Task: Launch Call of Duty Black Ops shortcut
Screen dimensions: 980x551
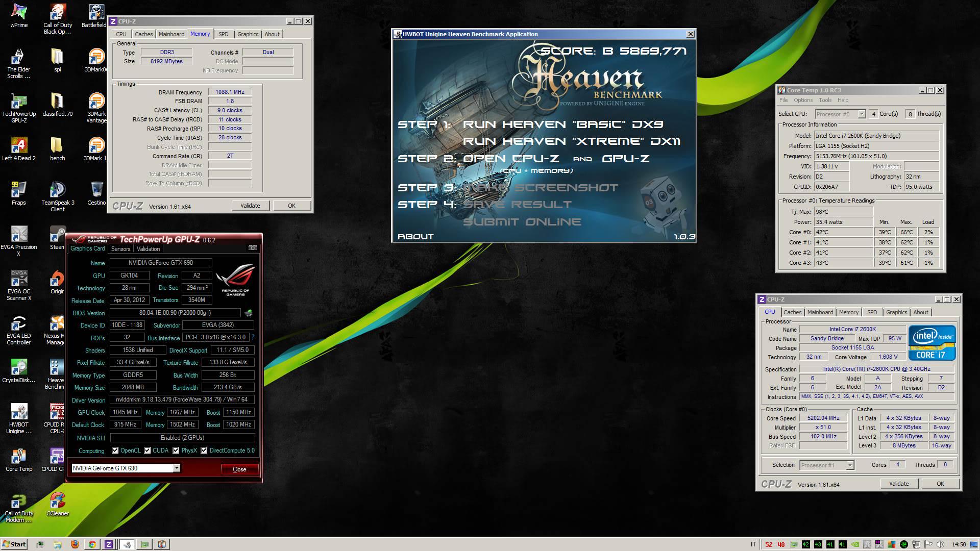Action: (x=58, y=19)
